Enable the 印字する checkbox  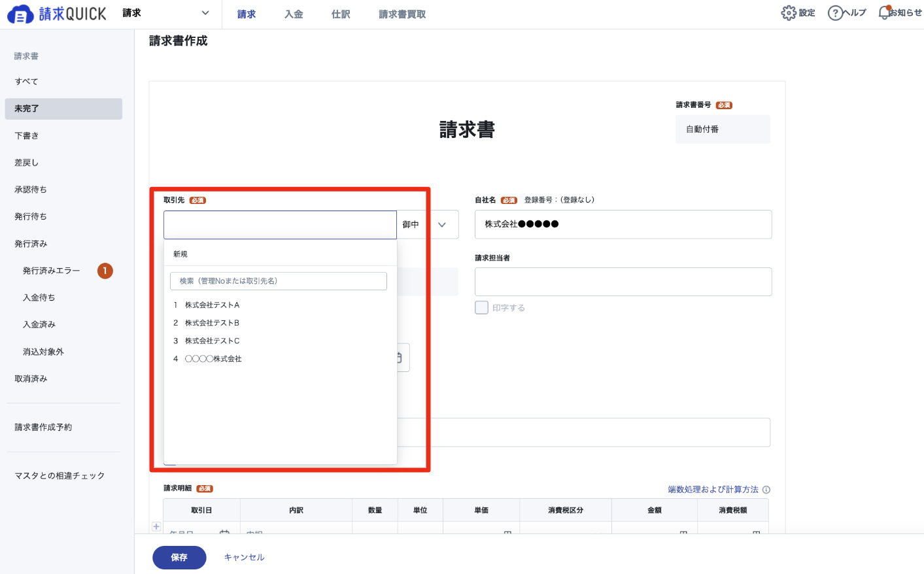(x=482, y=308)
